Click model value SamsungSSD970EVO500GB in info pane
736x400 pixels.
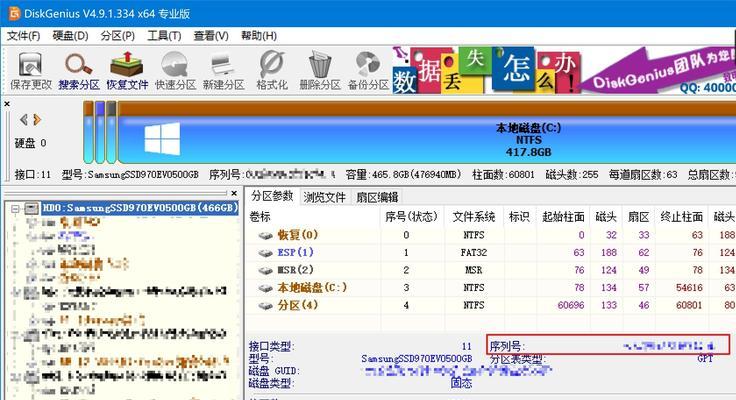click(416, 359)
